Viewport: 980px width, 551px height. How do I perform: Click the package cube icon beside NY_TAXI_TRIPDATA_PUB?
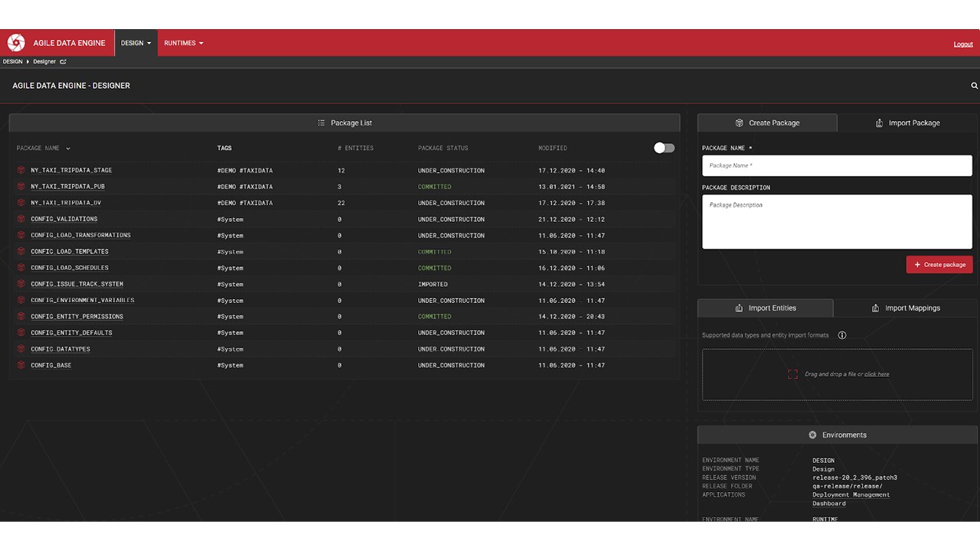click(x=21, y=186)
